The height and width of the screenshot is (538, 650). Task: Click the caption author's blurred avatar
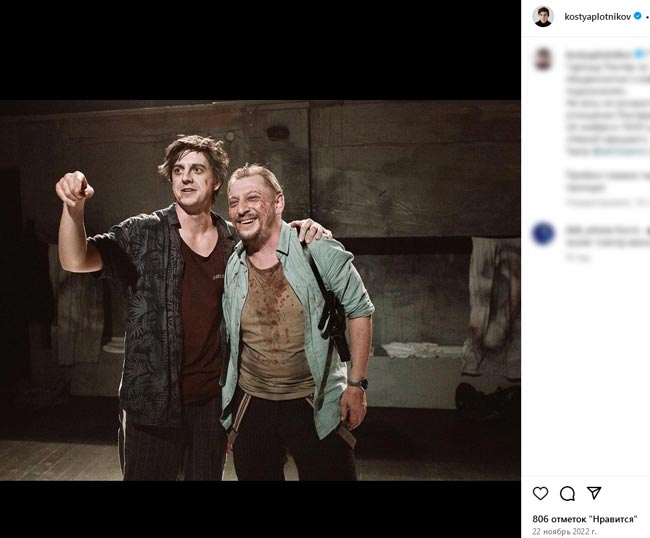pos(543,59)
